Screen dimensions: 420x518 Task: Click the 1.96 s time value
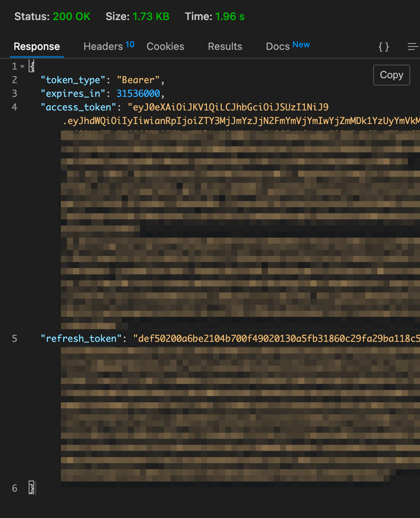(x=230, y=17)
